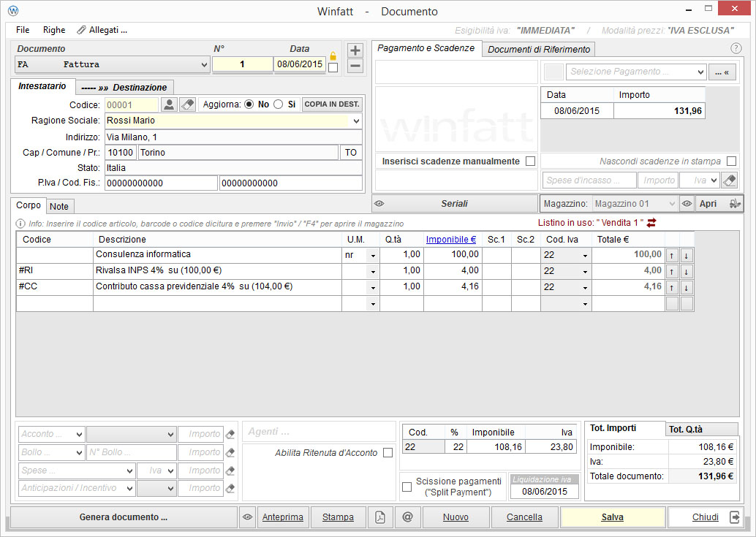Move Rivalsa INPS row down
Screen dimensions: 756x537
(686, 272)
